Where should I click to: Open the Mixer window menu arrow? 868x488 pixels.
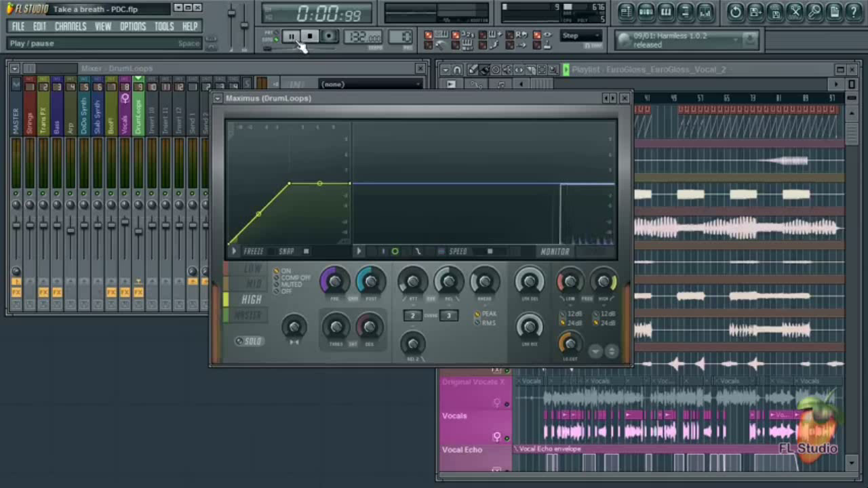pos(14,68)
